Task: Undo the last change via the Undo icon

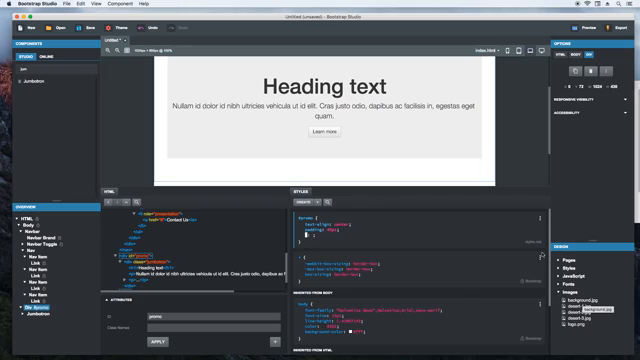Action: (140, 28)
